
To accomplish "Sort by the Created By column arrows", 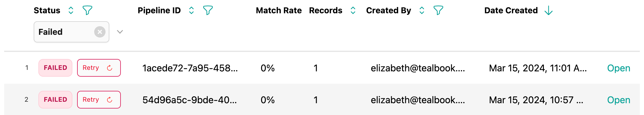I will point(422,11).
